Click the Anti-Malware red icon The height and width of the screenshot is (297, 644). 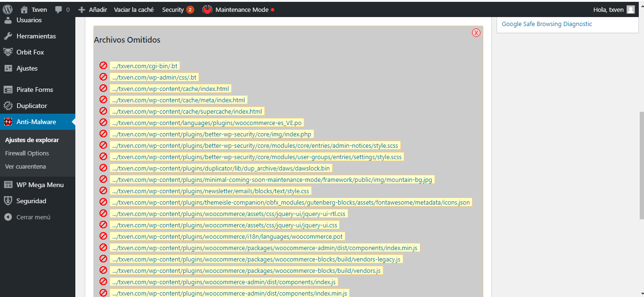[x=8, y=122]
